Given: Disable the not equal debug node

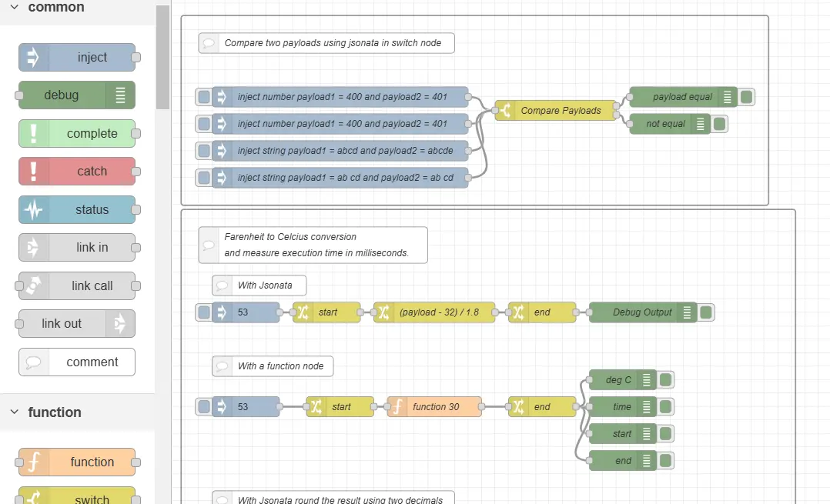Looking at the screenshot, I should [x=719, y=124].
